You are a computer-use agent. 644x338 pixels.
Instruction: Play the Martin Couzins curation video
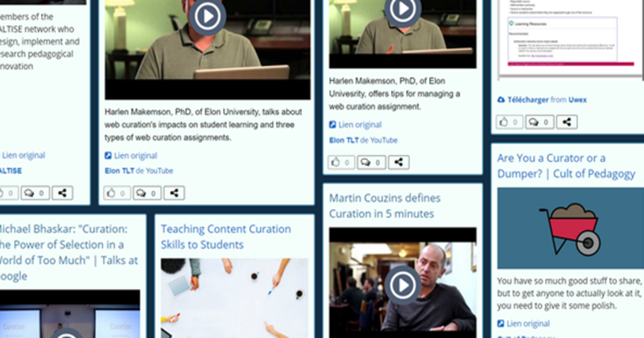pos(402,285)
